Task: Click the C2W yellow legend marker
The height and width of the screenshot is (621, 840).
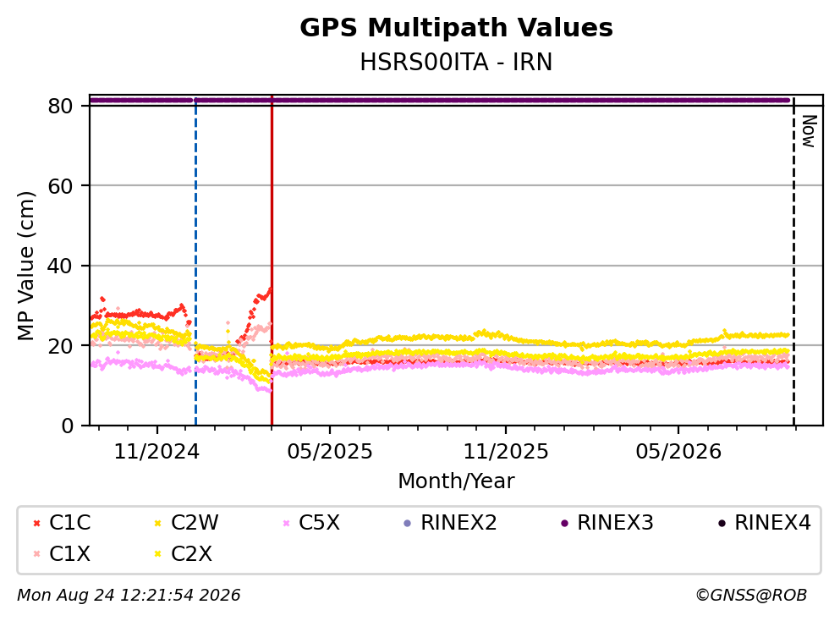Action: tap(158, 523)
